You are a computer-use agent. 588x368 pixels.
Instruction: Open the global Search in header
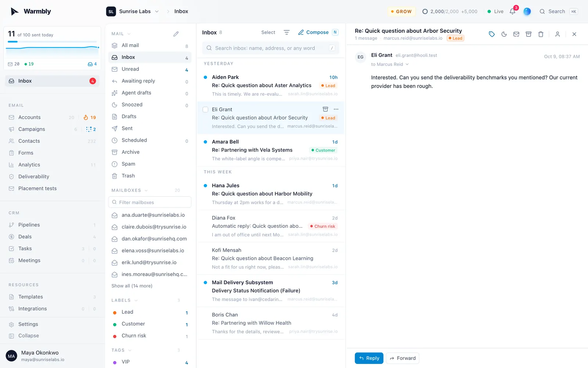click(x=559, y=11)
